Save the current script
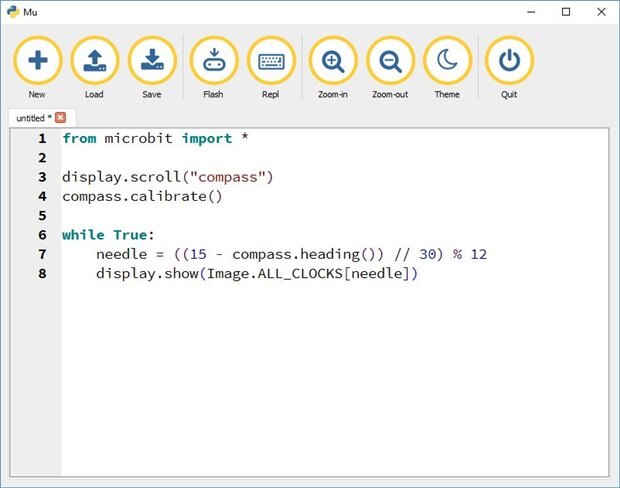Image resolution: width=620 pixels, height=488 pixels. (x=152, y=61)
